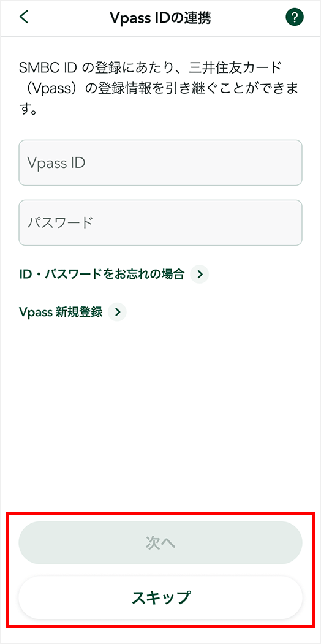Select the パスワード placeholder text
The width and height of the screenshot is (321, 644).
(x=61, y=222)
